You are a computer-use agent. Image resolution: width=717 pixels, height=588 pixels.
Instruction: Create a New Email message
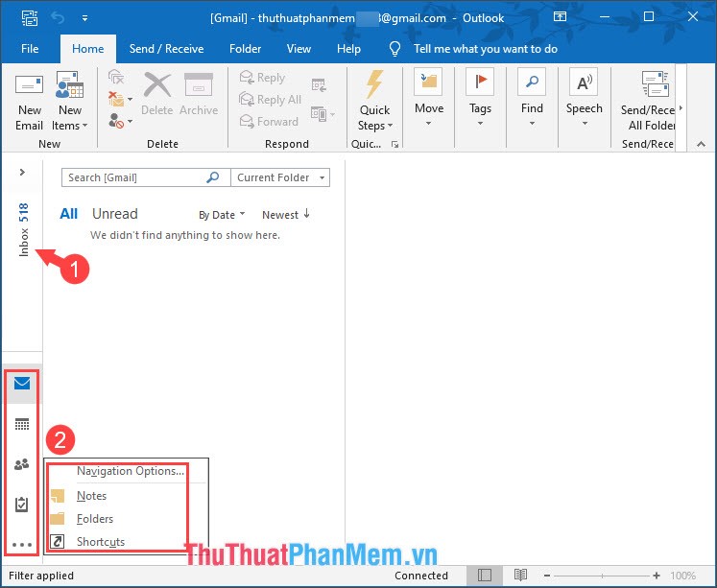coord(29,102)
